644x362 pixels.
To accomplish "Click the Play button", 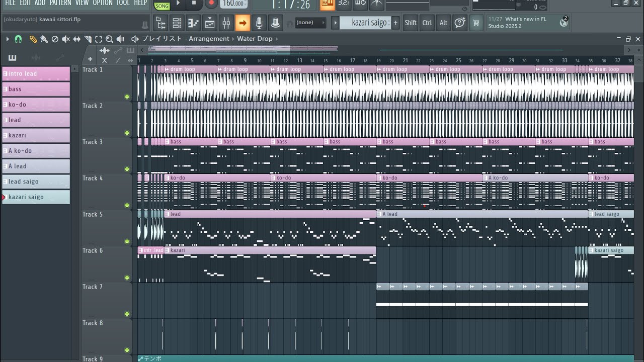I will pyautogui.click(x=178, y=3).
